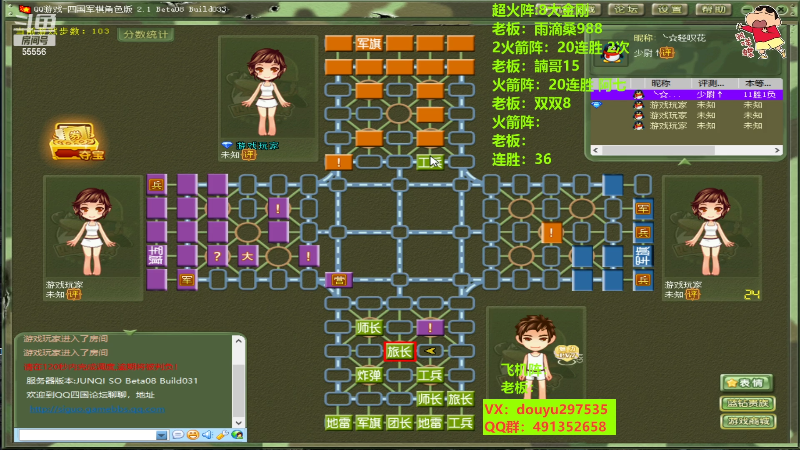Screen dimensions: 800x450
Task: Click chat scrollbar down arrow
Action: [238, 423]
